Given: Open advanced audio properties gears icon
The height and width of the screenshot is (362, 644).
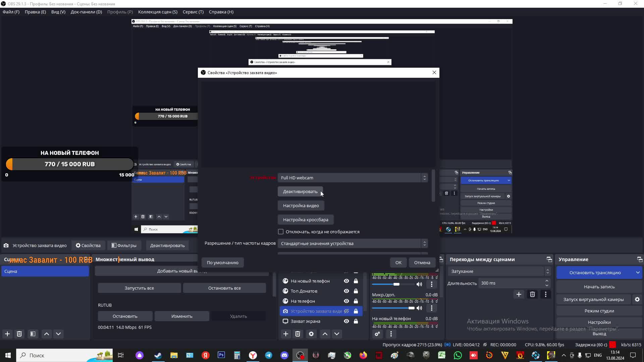Looking at the screenshot, I should tap(377, 334).
